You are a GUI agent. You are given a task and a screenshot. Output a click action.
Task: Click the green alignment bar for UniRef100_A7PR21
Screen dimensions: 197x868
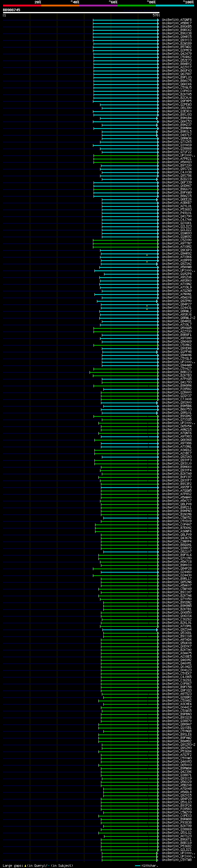pos(126,159)
